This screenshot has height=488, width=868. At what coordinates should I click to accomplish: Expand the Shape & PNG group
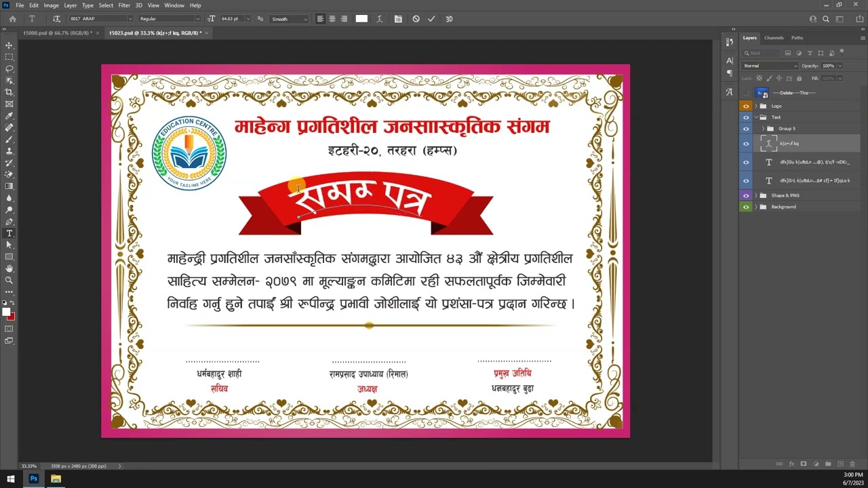756,195
